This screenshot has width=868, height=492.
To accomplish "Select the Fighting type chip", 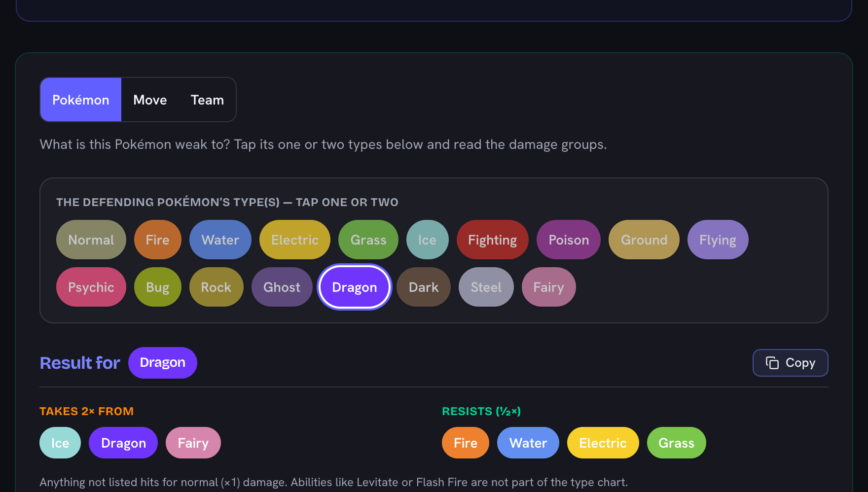I will pyautogui.click(x=493, y=240).
